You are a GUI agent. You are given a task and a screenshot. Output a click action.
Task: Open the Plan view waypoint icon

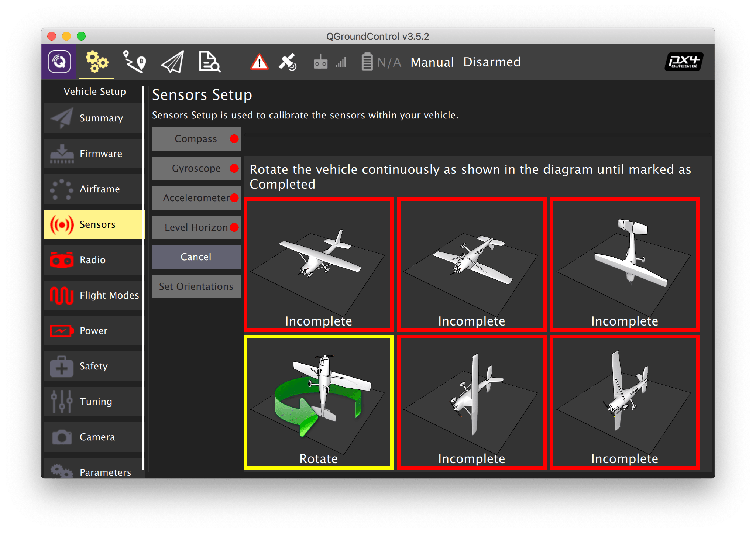pos(134,62)
